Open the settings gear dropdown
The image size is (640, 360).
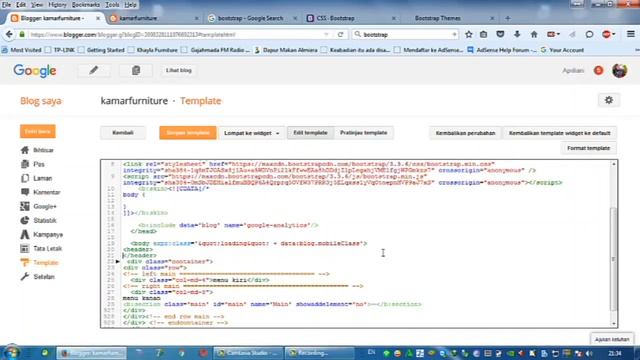tap(609, 100)
